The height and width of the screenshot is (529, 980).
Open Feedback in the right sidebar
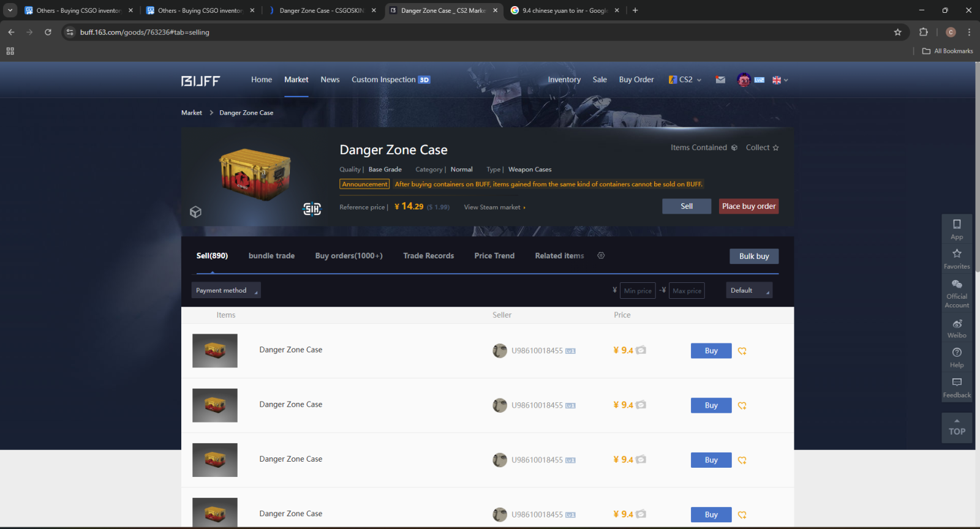pyautogui.click(x=957, y=388)
